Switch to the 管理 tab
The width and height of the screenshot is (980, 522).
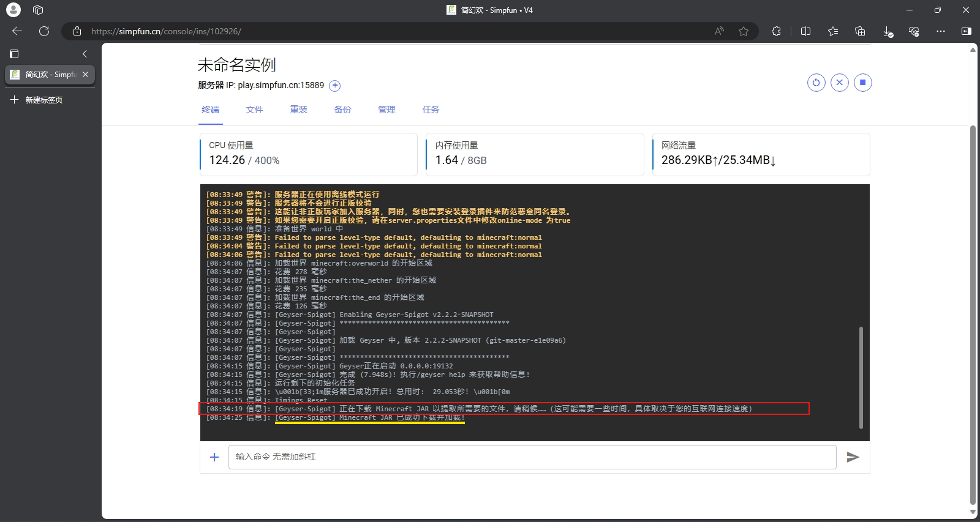point(386,110)
